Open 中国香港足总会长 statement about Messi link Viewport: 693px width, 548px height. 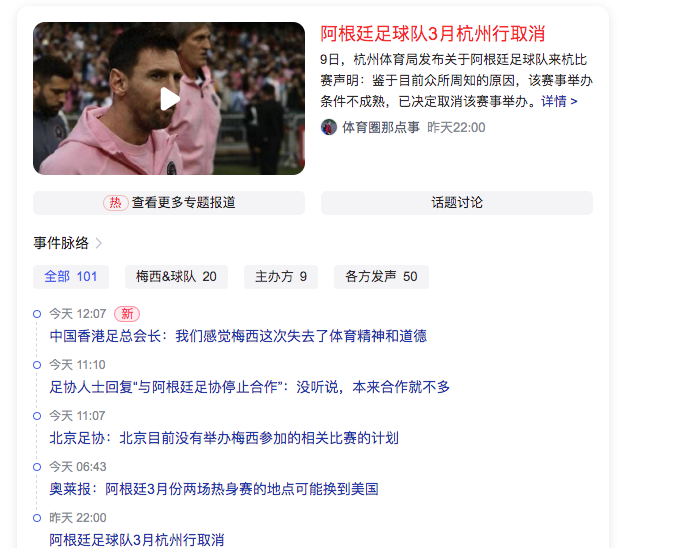click(x=238, y=336)
